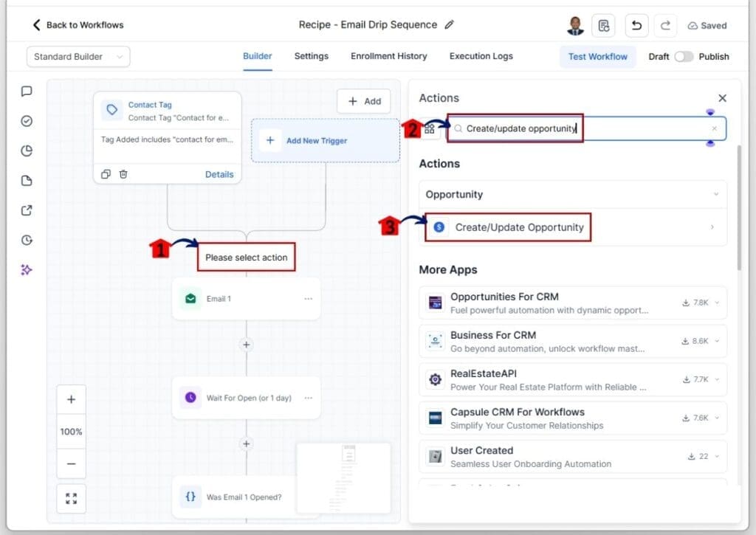Click the redo arrow icon

pos(665,25)
